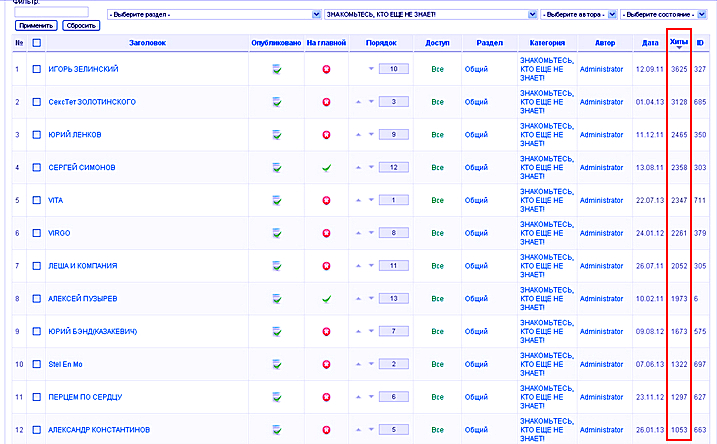This screenshot has width=717, height=444.
Task: Check the box for СЕРГЕЙ СИМОНОВ
Action: (x=37, y=167)
